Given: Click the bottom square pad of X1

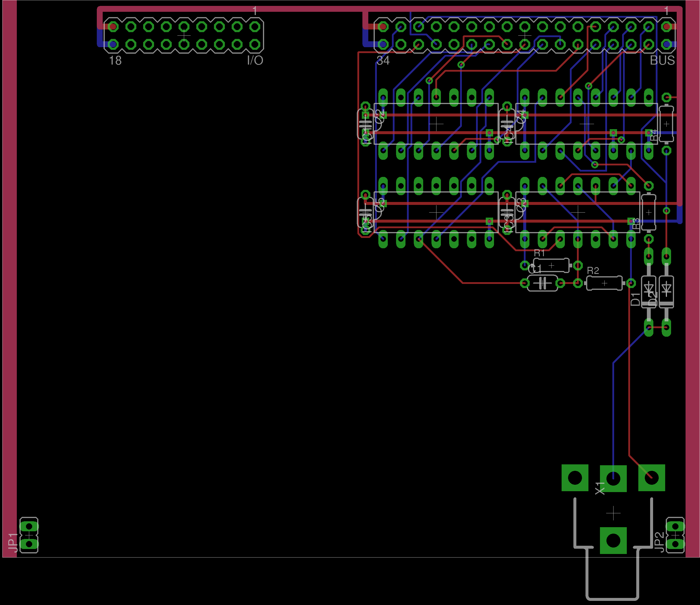Looking at the screenshot, I should [613, 540].
